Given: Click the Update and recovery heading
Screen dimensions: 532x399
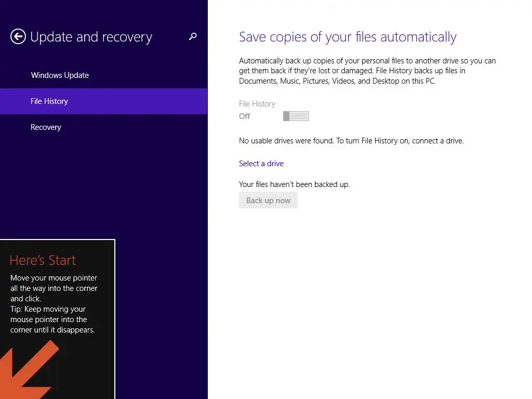Looking at the screenshot, I should point(91,37).
